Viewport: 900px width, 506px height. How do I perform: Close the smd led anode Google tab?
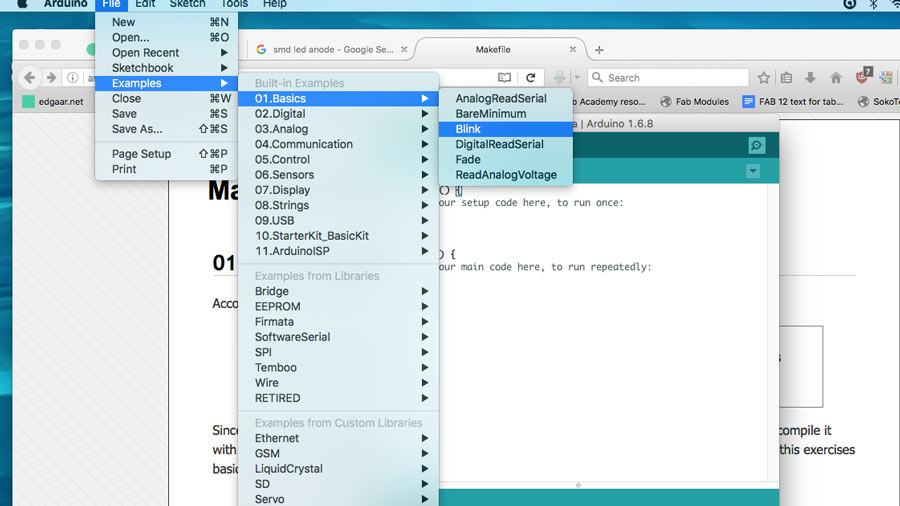click(404, 49)
